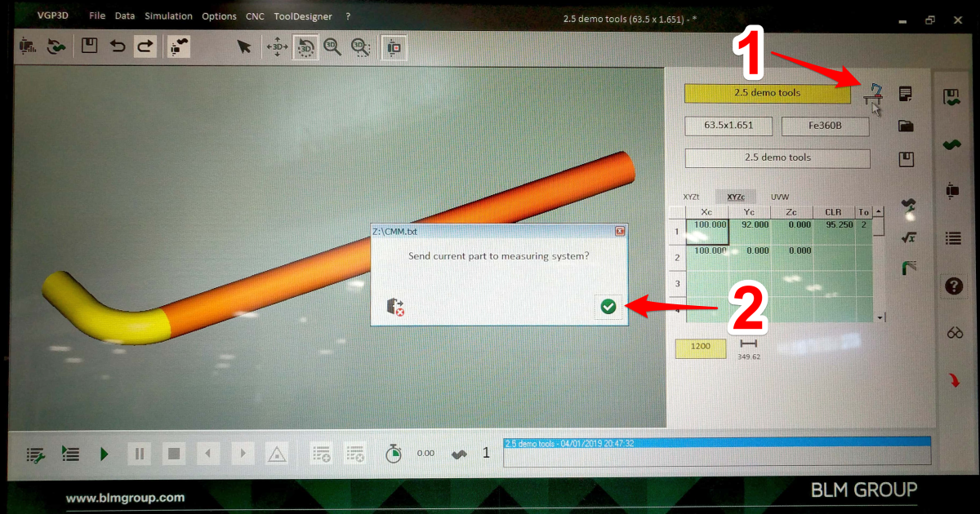Viewport: 980px width, 514px height.
Task: Open the Simulation menu
Action: pyautogui.click(x=168, y=16)
